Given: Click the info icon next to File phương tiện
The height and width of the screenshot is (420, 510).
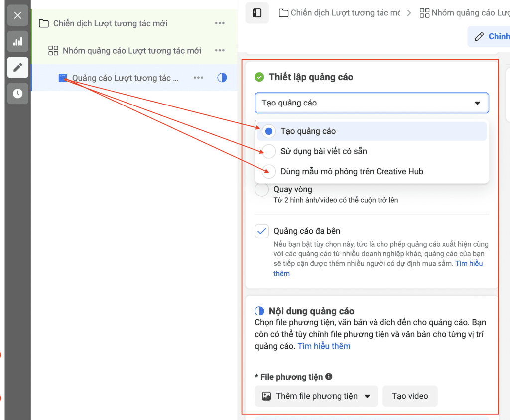Looking at the screenshot, I should tap(329, 376).
